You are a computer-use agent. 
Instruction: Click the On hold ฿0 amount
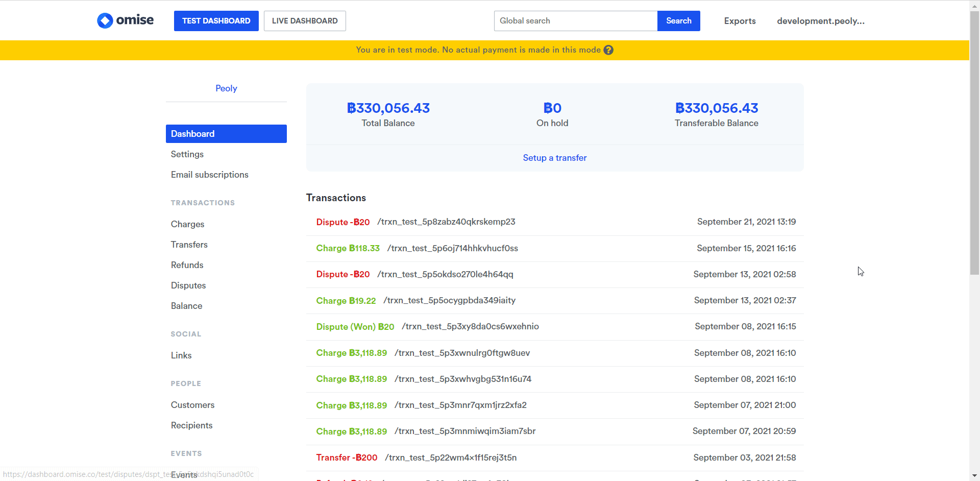(x=552, y=108)
